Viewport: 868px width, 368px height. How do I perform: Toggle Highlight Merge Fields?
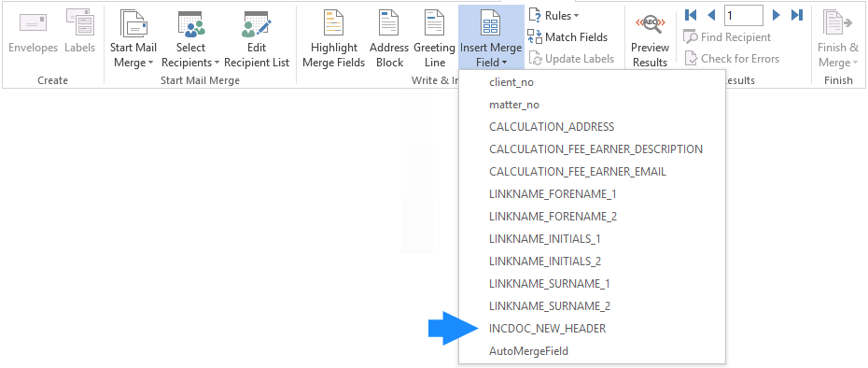(x=334, y=39)
